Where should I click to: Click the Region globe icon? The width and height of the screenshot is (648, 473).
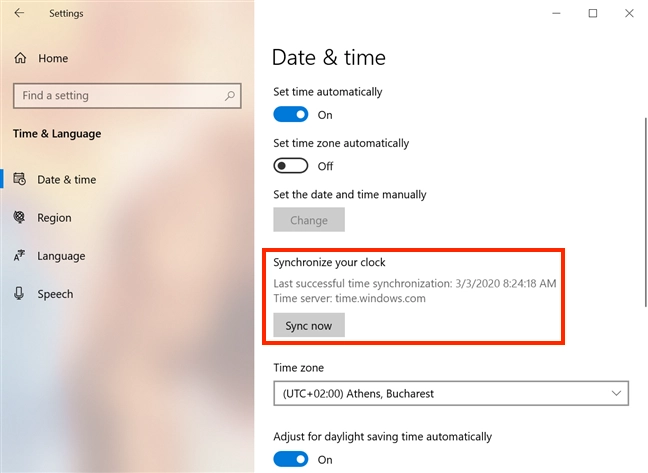pos(19,217)
